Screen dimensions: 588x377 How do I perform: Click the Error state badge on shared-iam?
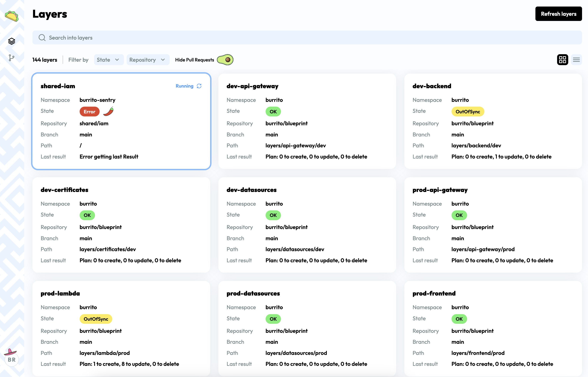[x=89, y=111]
